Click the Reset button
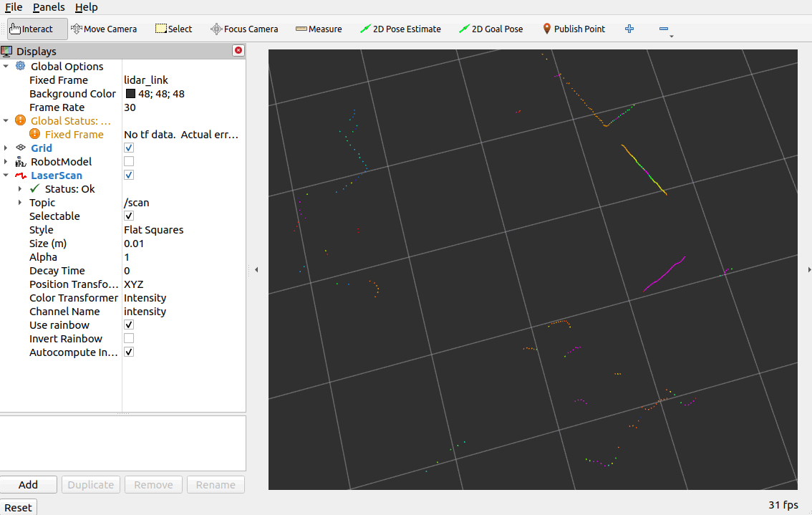This screenshot has height=515, width=812. point(18,507)
